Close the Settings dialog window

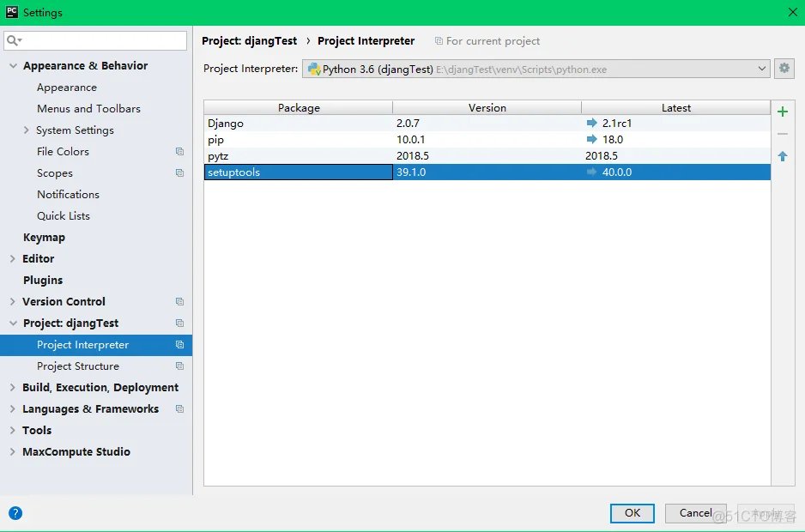click(x=793, y=12)
